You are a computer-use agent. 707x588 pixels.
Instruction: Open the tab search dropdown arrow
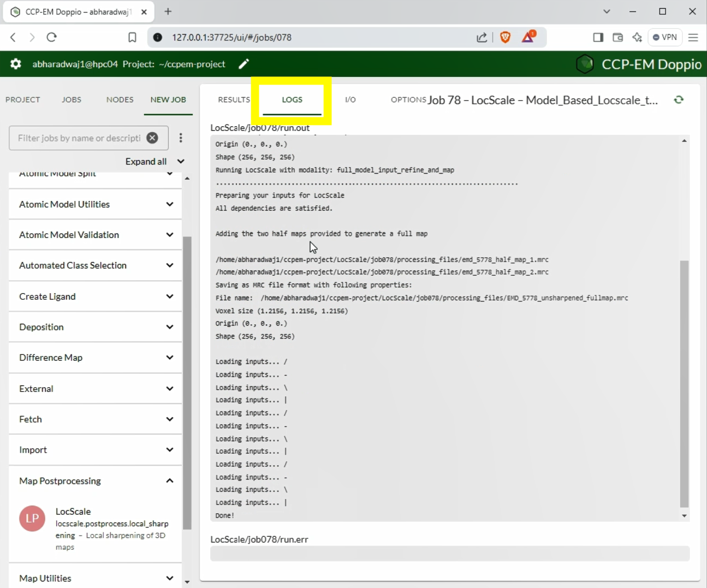click(x=607, y=11)
